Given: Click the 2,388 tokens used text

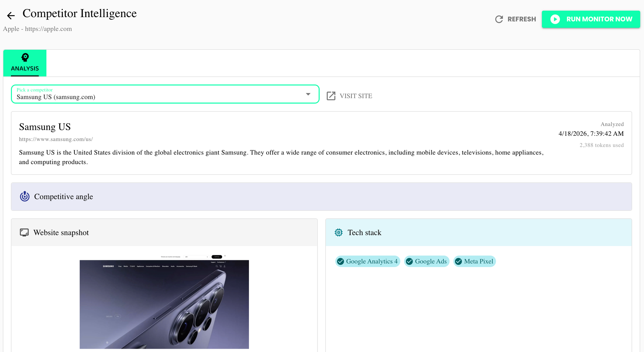Looking at the screenshot, I should (601, 145).
